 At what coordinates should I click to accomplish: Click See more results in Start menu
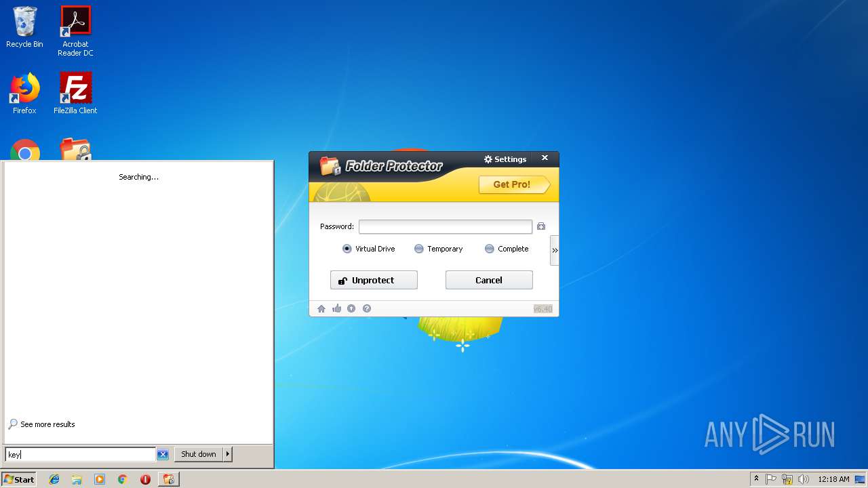(x=41, y=424)
